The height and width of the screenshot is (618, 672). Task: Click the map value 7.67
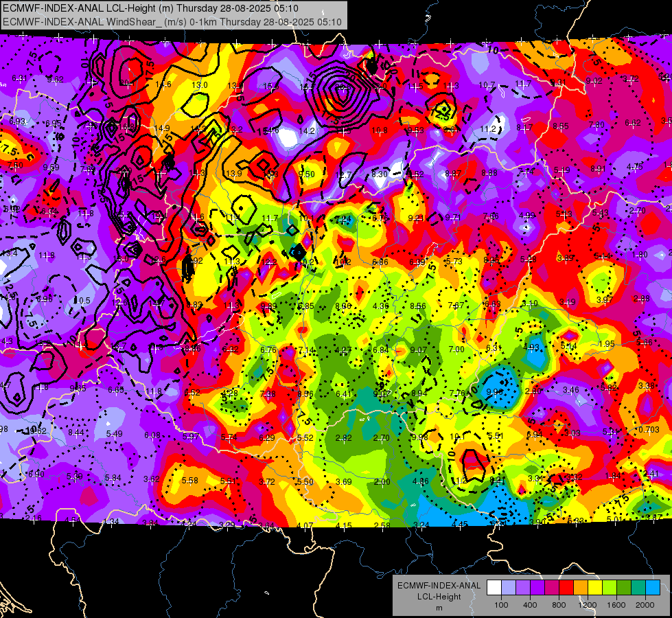pyautogui.click(x=456, y=306)
